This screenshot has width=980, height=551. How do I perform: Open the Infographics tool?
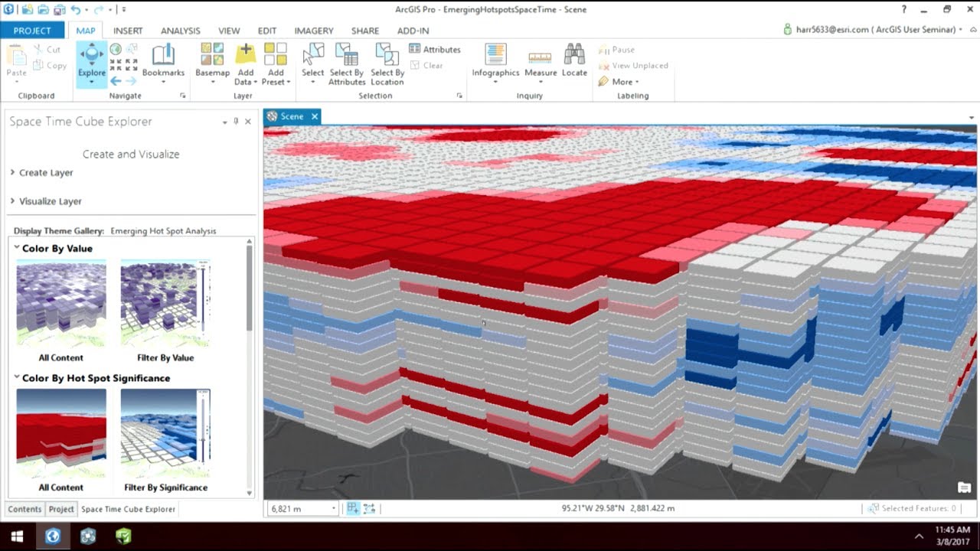click(495, 63)
